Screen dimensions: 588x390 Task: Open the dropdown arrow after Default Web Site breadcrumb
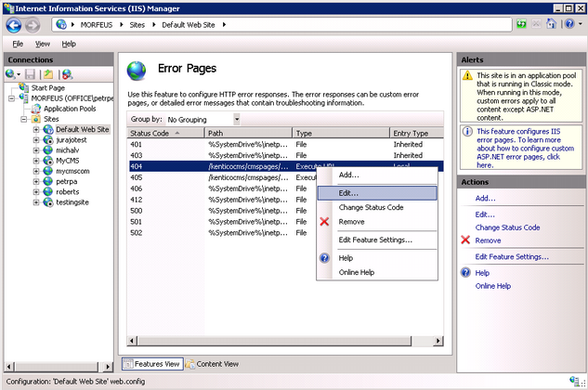pyautogui.click(x=224, y=25)
